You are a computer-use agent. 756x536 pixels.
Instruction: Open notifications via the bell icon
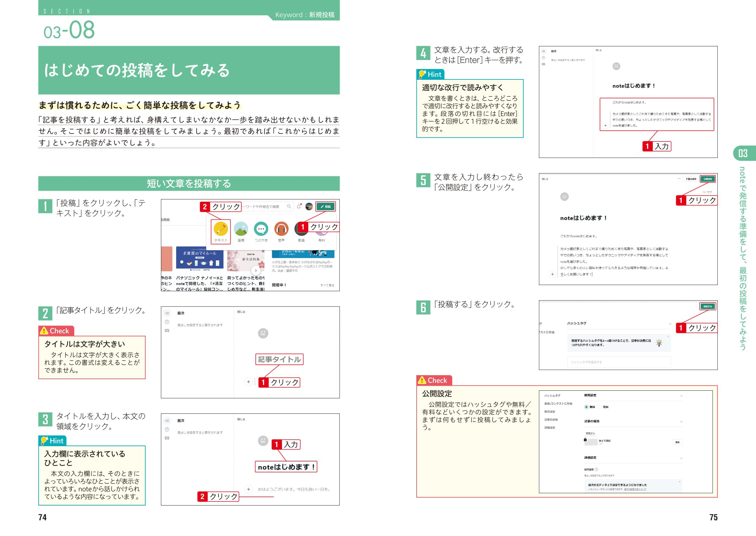tap(299, 207)
